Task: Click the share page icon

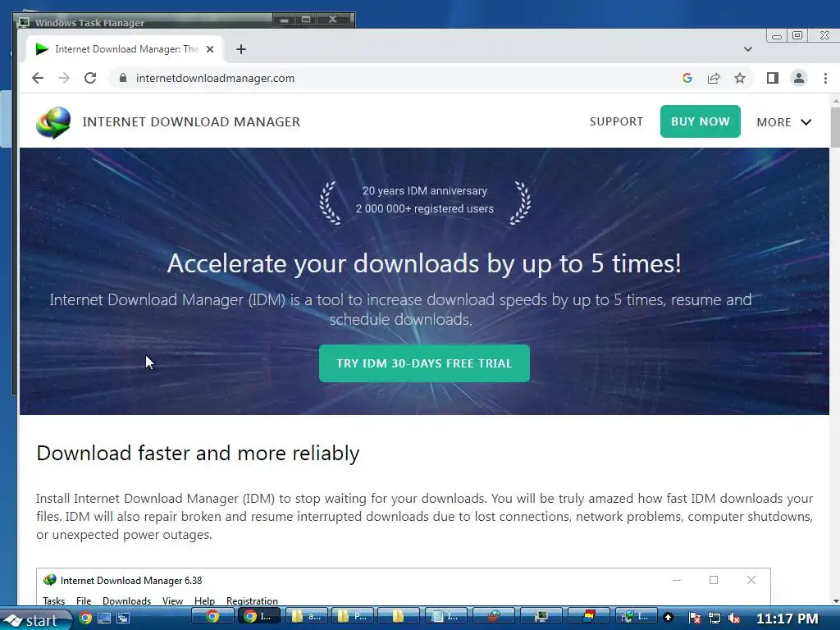Action: pos(713,78)
